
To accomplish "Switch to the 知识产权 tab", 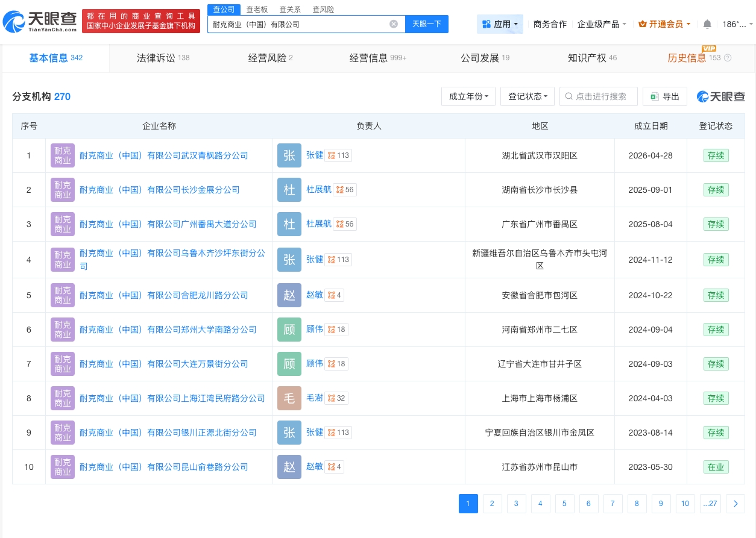I will pos(592,58).
